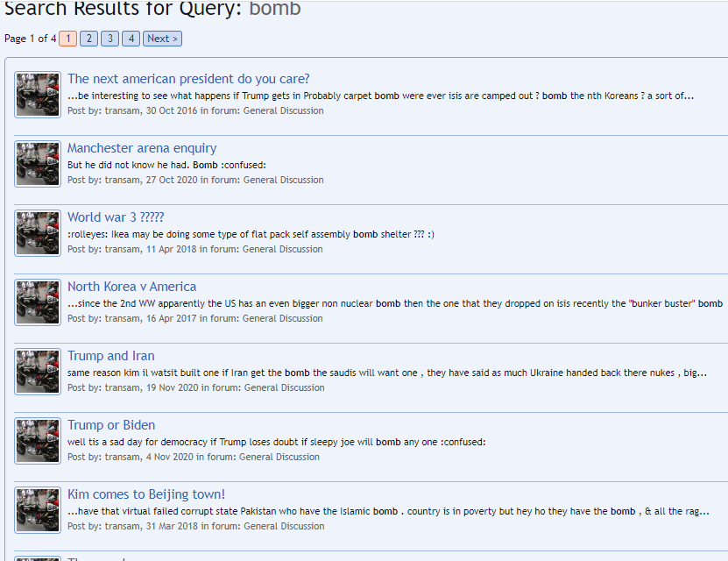Click avatar beside Trump or Biden result
Screen dimensions: 728x561
(x=38, y=441)
